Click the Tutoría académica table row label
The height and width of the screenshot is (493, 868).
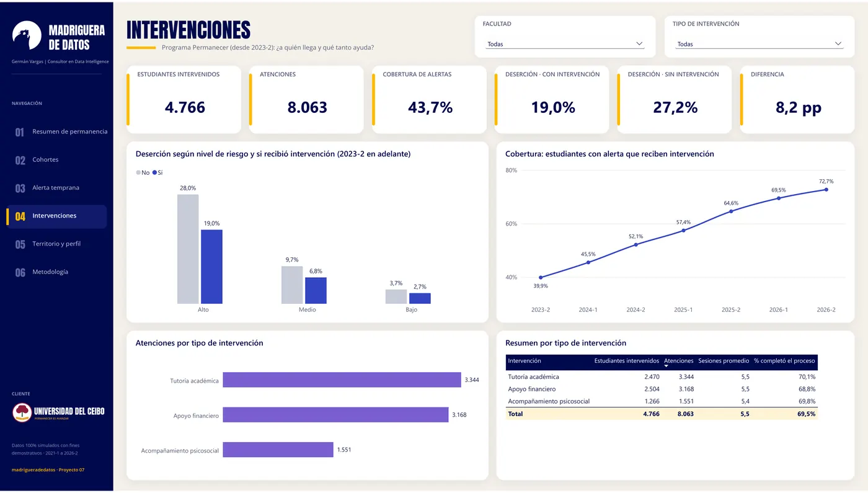(x=533, y=377)
